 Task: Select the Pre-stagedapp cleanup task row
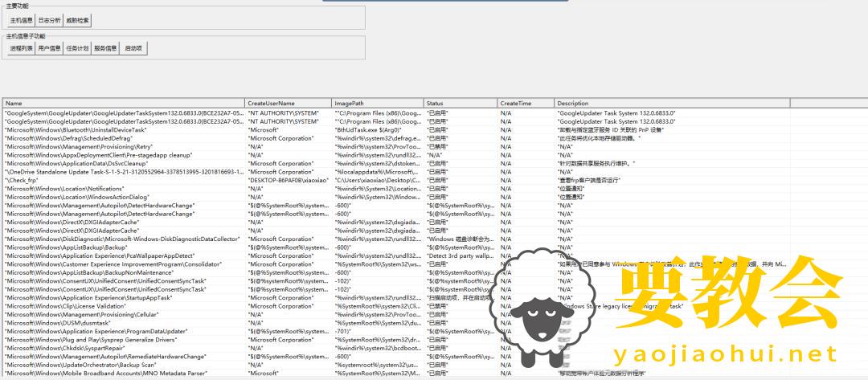tap(396, 155)
